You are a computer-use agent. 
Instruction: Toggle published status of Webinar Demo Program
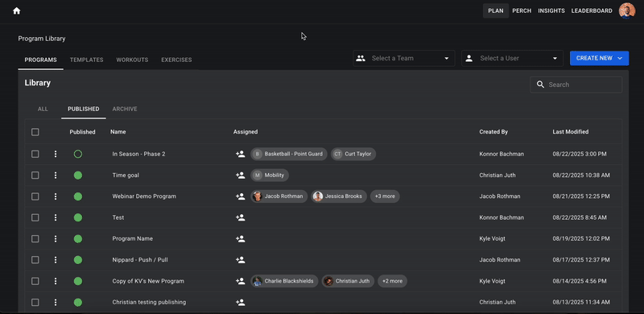78,196
